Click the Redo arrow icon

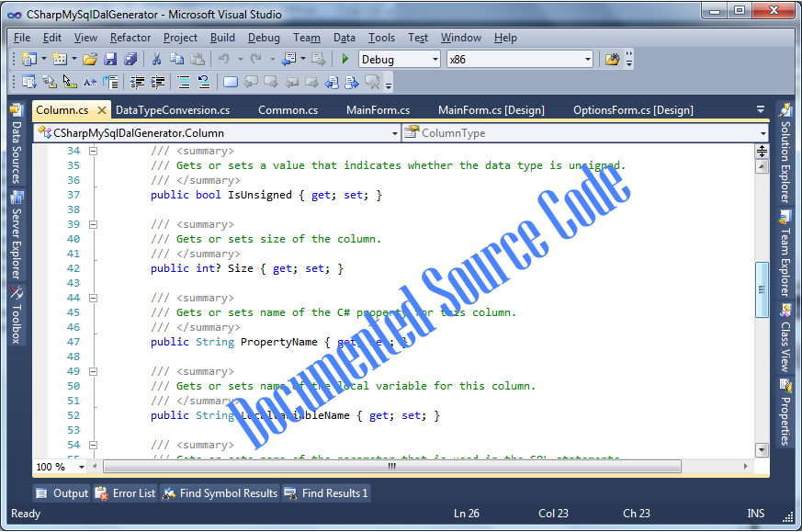pyautogui.click(x=256, y=60)
